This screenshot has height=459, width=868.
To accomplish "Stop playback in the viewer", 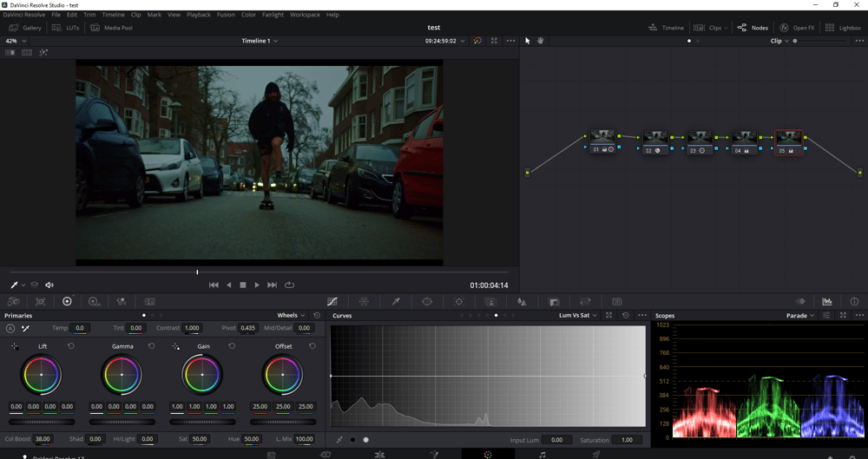I will pos(242,285).
